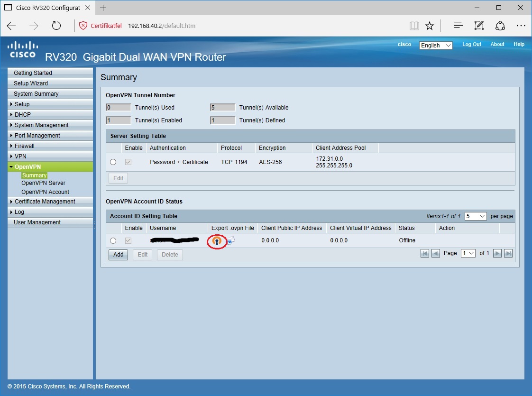Screen dimensions: 532x396
Task: Reload the router page
Action: 56,26
